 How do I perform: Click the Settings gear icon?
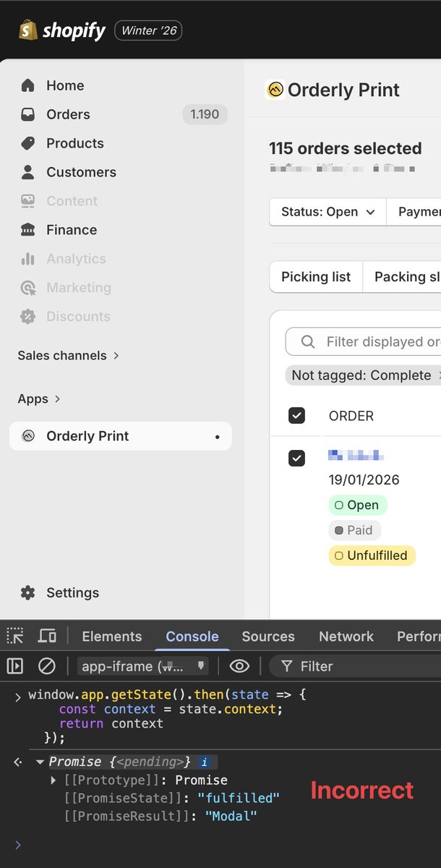pyautogui.click(x=28, y=593)
